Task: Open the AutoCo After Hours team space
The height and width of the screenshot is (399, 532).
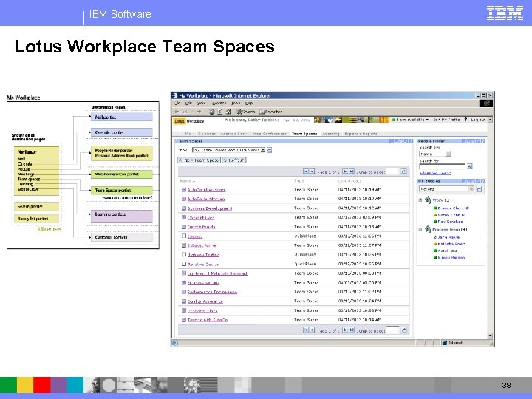Action: coord(206,190)
